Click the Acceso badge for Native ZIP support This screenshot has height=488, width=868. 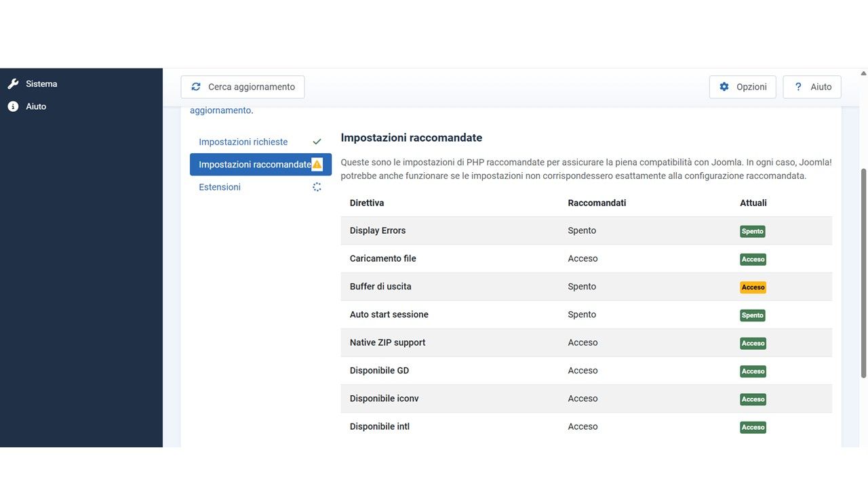tap(753, 343)
